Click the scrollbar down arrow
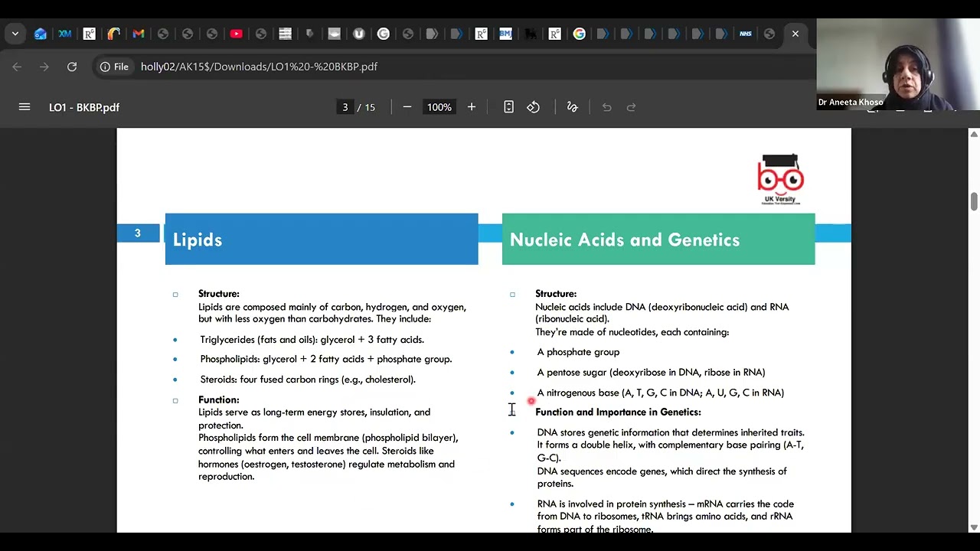The height and width of the screenshot is (551, 980). [x=974, y=527]
